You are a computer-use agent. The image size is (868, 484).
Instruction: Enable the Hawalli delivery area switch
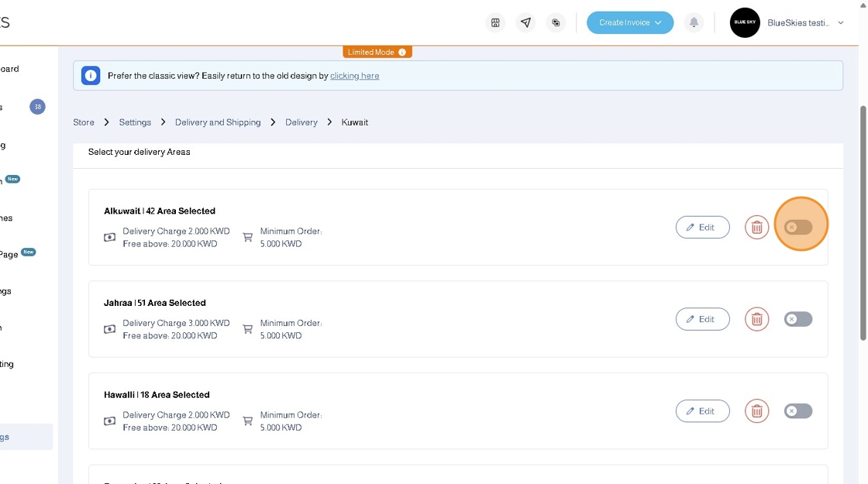coord(798,411)
